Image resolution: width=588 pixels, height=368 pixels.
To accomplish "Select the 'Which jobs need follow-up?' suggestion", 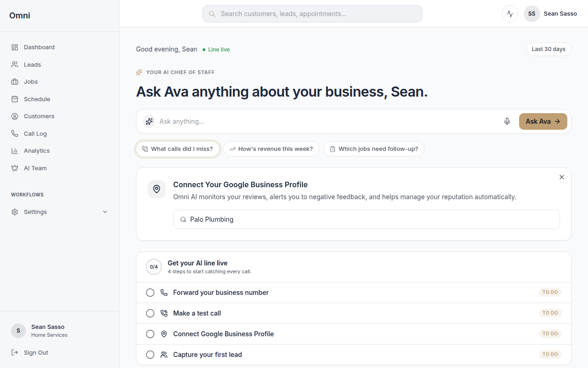I will (374, 149).
